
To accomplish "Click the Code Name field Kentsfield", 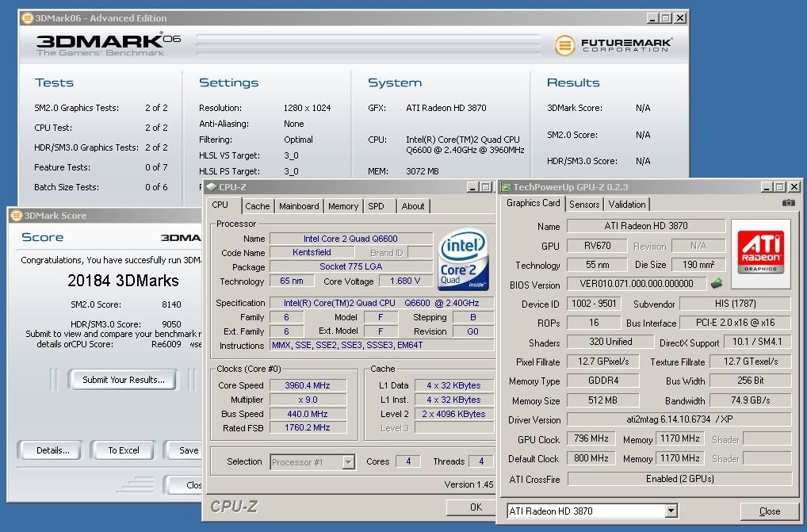I will pyautogui.click(x=312, y=252).
